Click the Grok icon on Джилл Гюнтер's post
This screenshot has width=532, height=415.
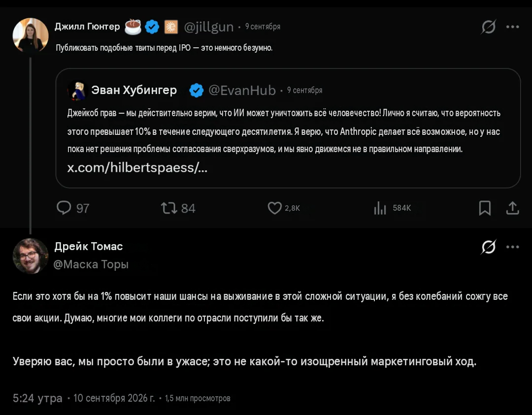[x=489, y=27]
